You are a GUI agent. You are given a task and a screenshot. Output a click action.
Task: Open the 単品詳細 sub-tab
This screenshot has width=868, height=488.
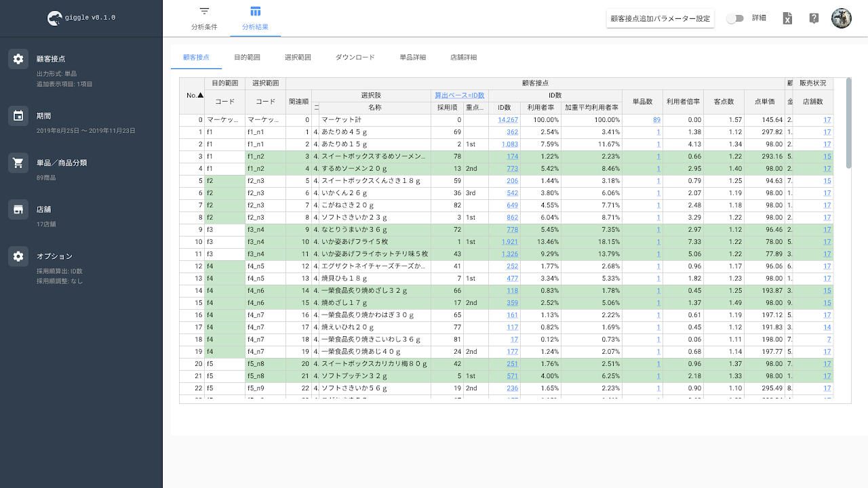tap(412, 58)
